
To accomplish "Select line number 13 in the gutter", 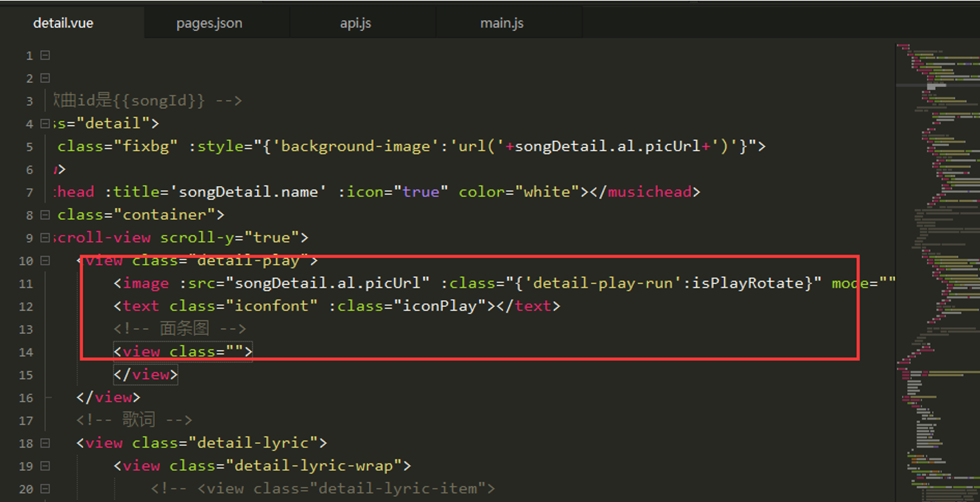I will pos(26,329).
